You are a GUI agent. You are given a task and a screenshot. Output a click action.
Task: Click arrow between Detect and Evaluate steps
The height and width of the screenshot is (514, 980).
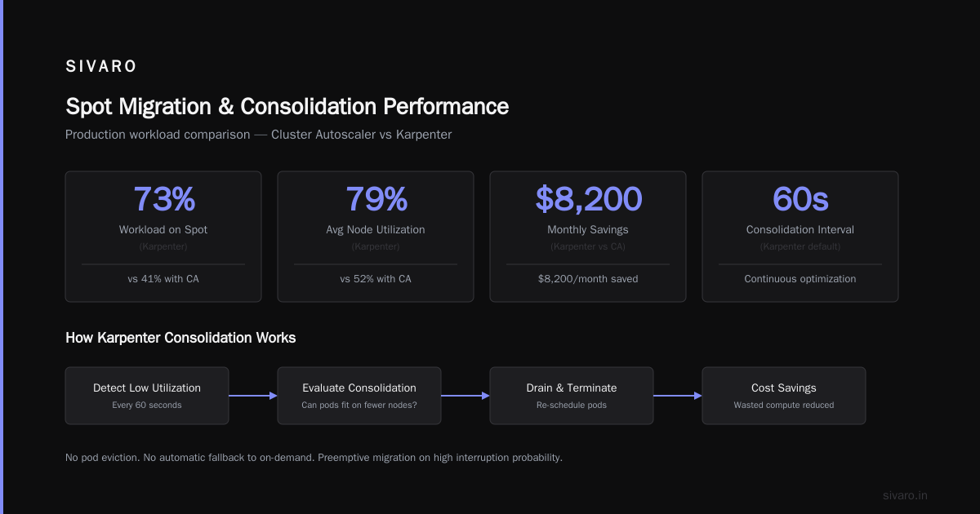tap(253, 396)
